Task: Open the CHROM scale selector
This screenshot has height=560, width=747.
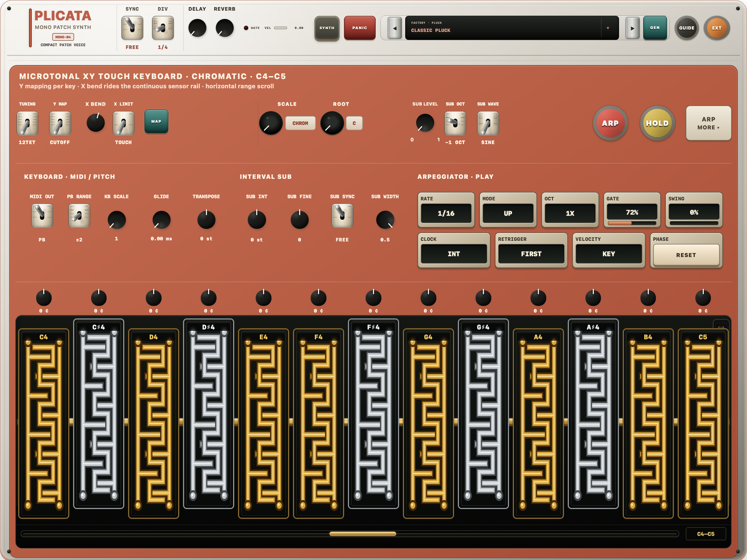Action: pos(300,123)
